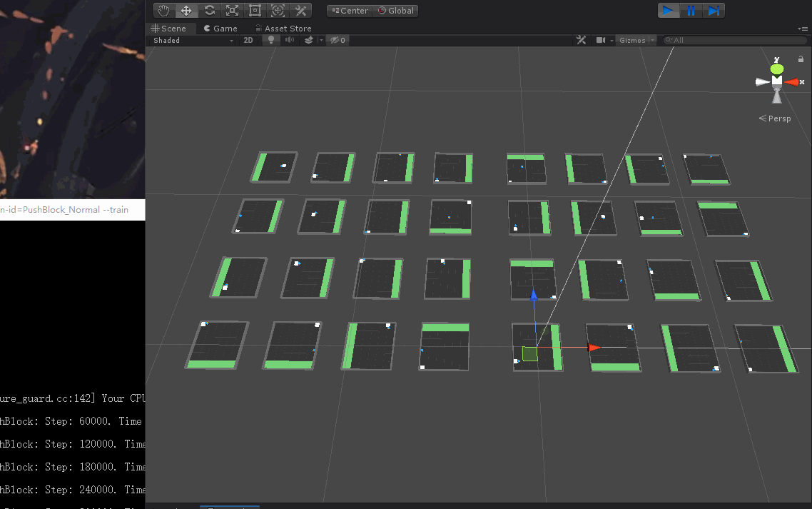Toggle scene audio
The image size is (812, 509).
(x=290, y=41)
